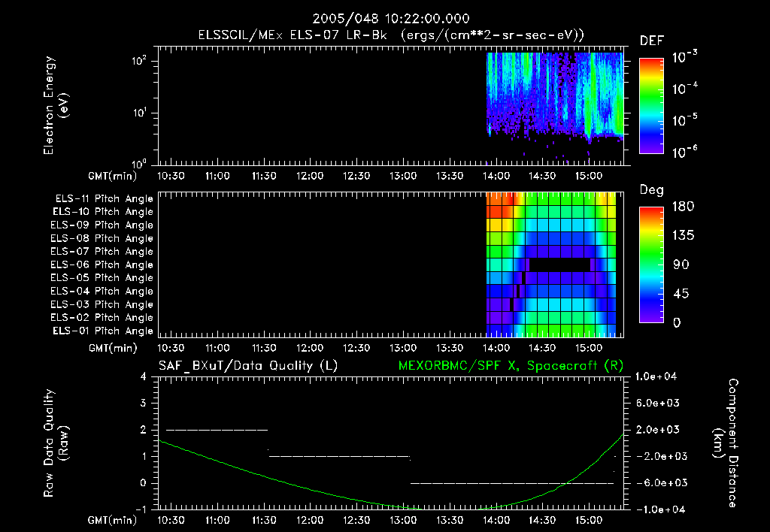Click the Electron Energy (eV) axis label
770x532 pixels.
(56, 105)
